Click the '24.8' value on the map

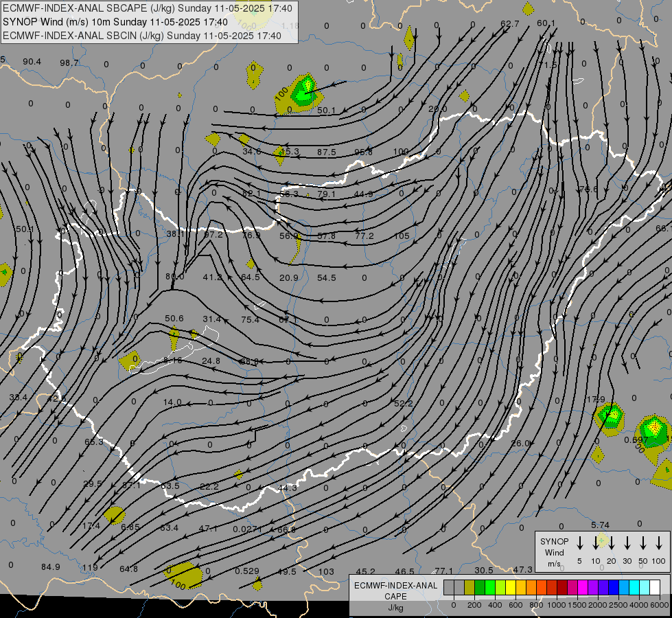[x=211, y=360]
